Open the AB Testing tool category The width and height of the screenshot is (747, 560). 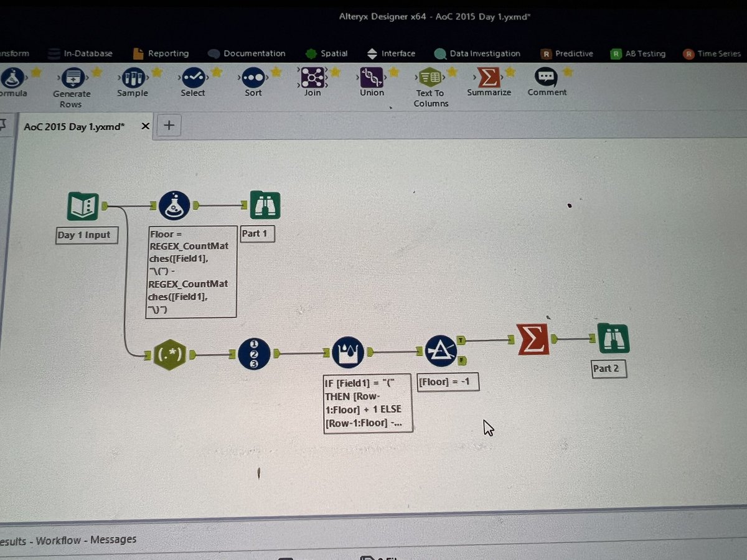(638, 54)
